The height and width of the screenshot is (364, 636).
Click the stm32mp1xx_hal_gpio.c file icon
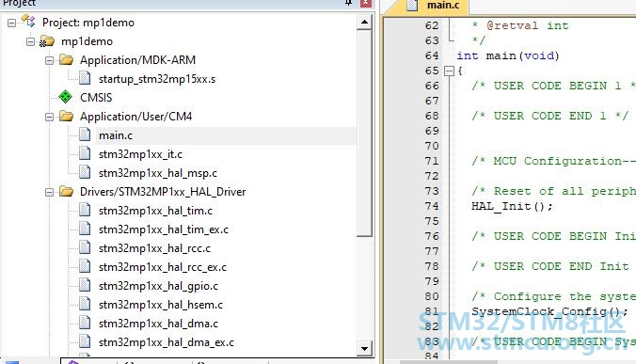85,285
